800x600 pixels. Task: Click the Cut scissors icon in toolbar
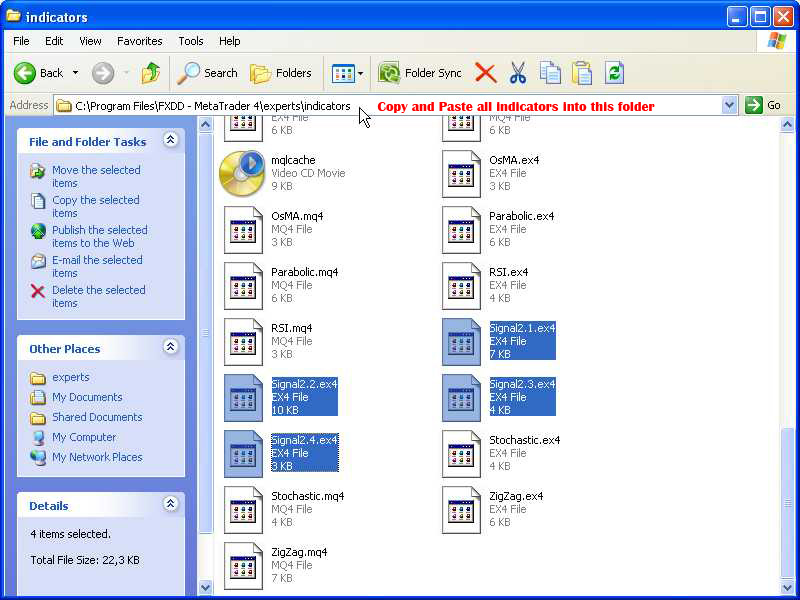click(x=517, y=73)
